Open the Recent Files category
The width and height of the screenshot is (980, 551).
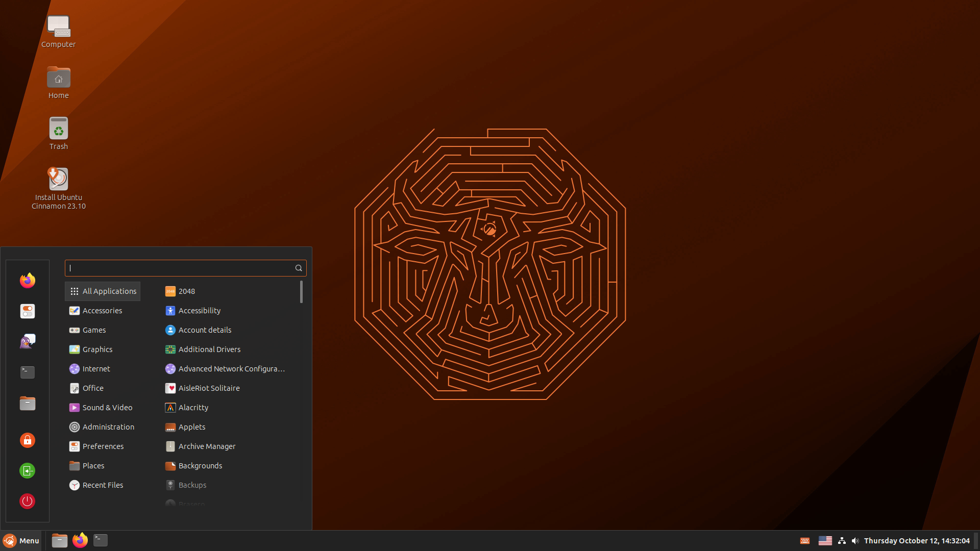tap(103, 485)
